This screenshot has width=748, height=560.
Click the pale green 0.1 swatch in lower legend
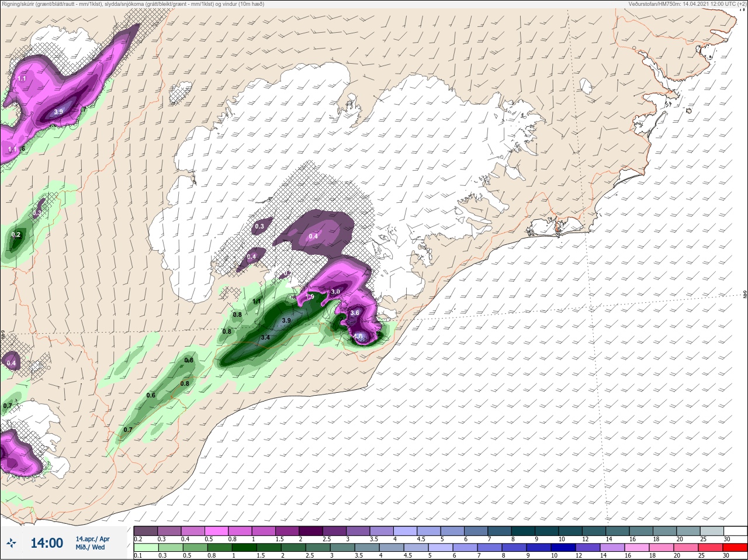(x=146, y=547)
